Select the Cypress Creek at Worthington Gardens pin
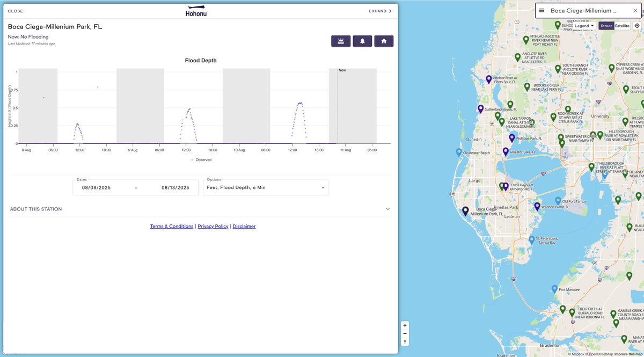 [611, 69]
